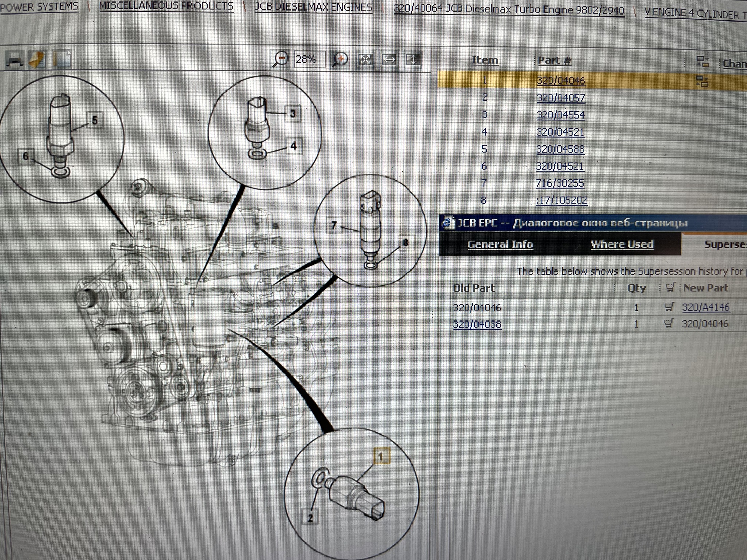Click the fit-to-width diagram icon
Image resolution: width=747 pixels, height=560 pixels.
(x=389, y=59)
